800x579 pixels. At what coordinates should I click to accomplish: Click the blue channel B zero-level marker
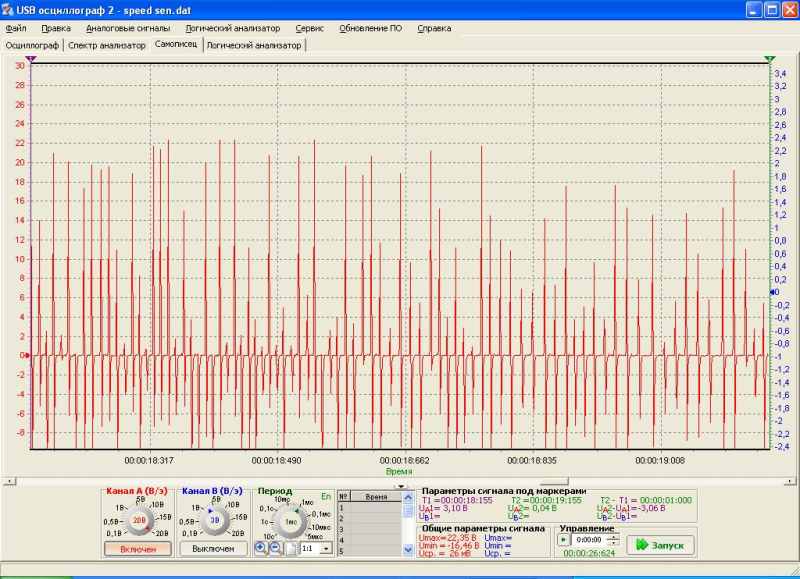[x=773, y=292]
